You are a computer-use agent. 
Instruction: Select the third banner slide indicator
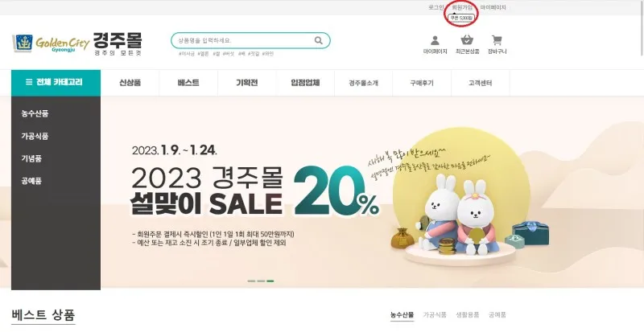(x=270, y=281)
